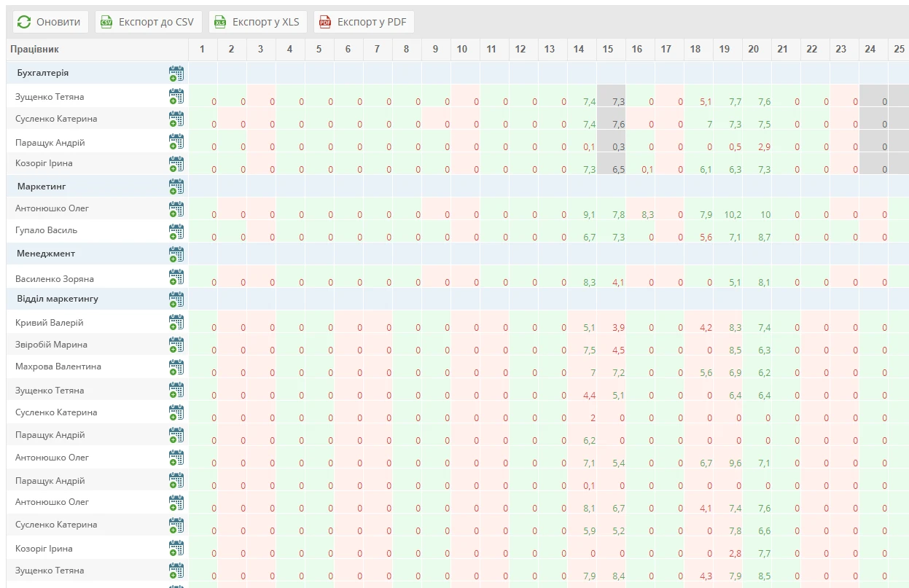Click the Експорт у XLS button
Screen dimensions: 909x588
pos(258,22)
